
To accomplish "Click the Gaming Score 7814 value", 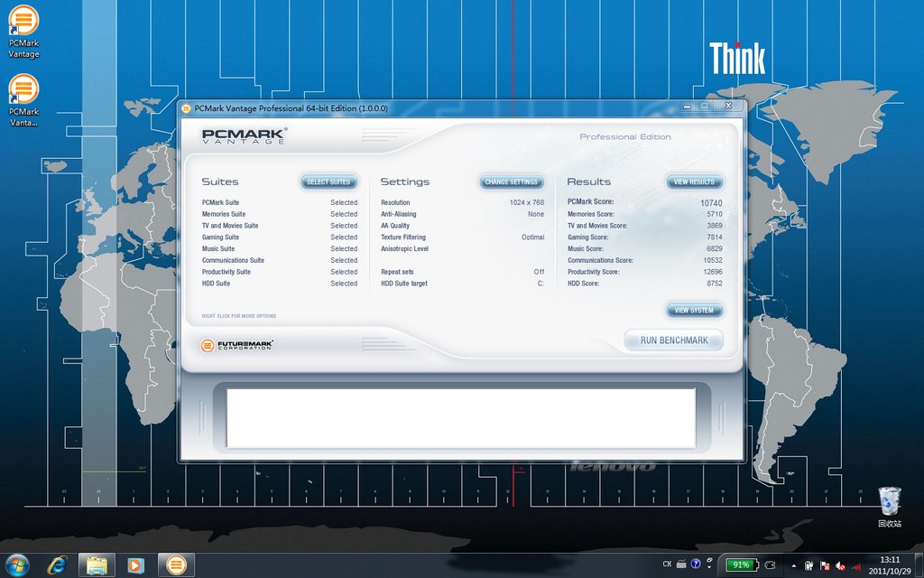I will point(715,238).
